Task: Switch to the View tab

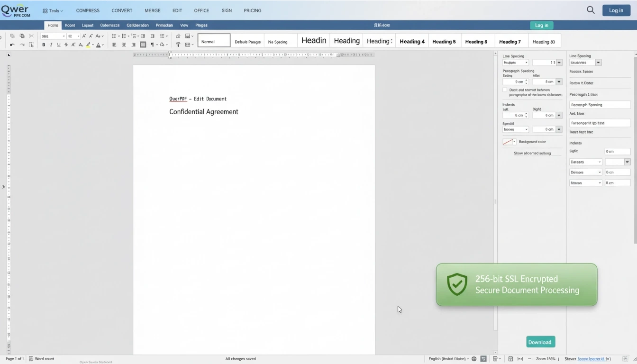Action: coord(184,25)
